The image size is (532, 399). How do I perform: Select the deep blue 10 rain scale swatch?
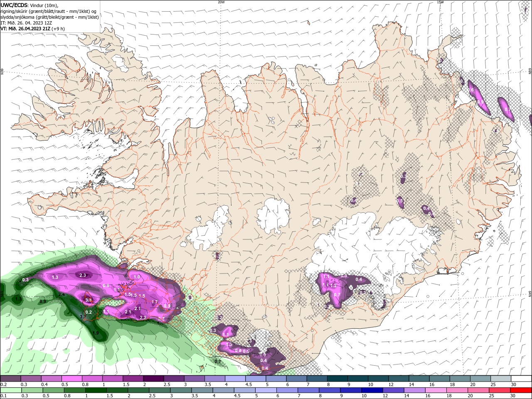372,390
